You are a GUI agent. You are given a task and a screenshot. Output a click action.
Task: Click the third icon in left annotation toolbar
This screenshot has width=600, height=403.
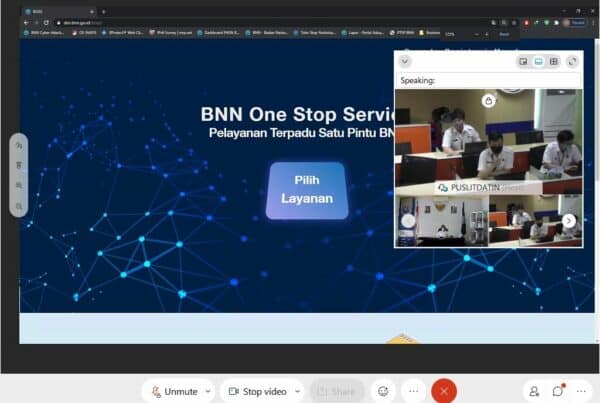(19, 186)
